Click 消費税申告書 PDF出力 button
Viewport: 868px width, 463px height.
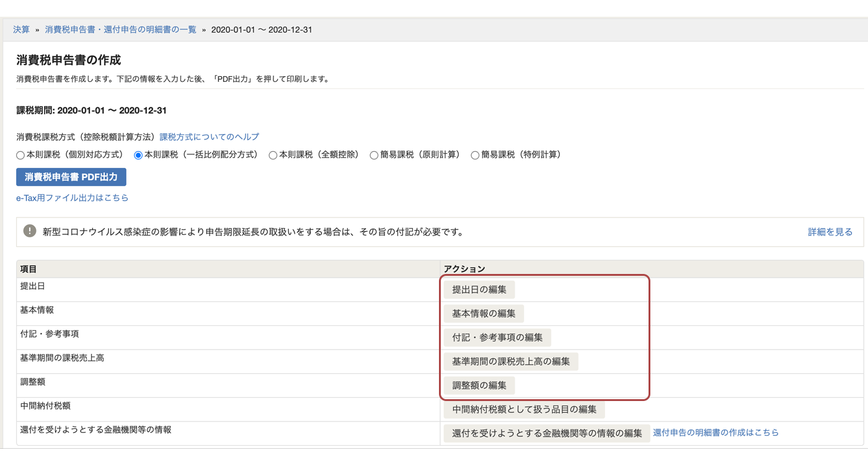coord(71,177)
